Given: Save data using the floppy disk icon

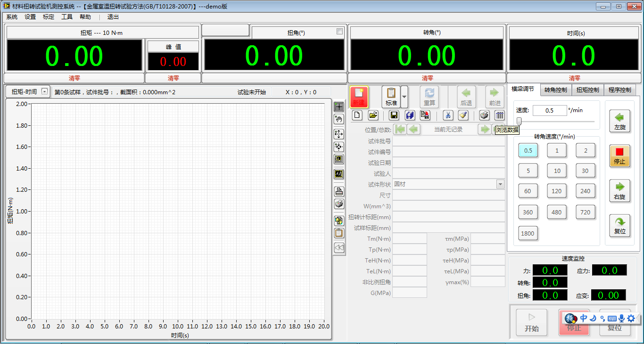Looking at the screenshot, I should 394,115.
